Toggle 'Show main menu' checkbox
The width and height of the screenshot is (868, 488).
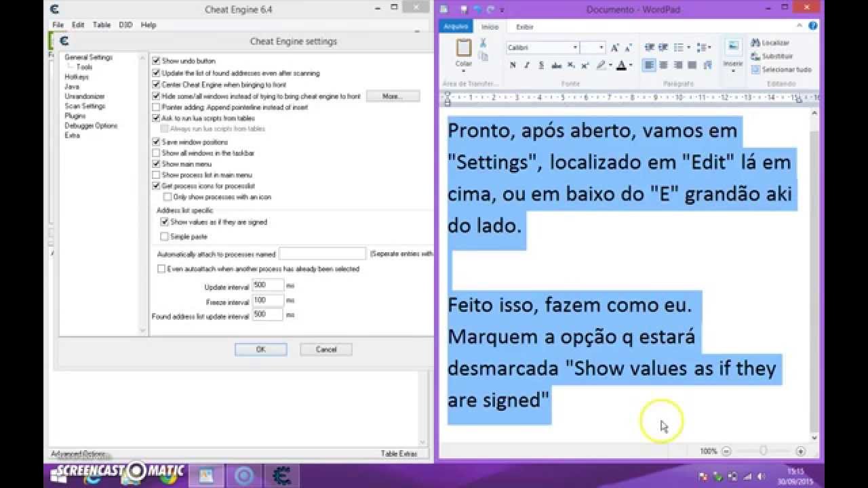pos(156,164)
